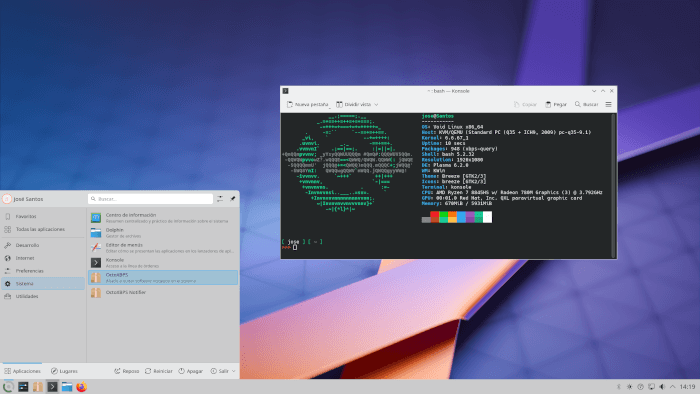Show hidden system tray icons
700x394 pixels.
[x=673, y=387]
